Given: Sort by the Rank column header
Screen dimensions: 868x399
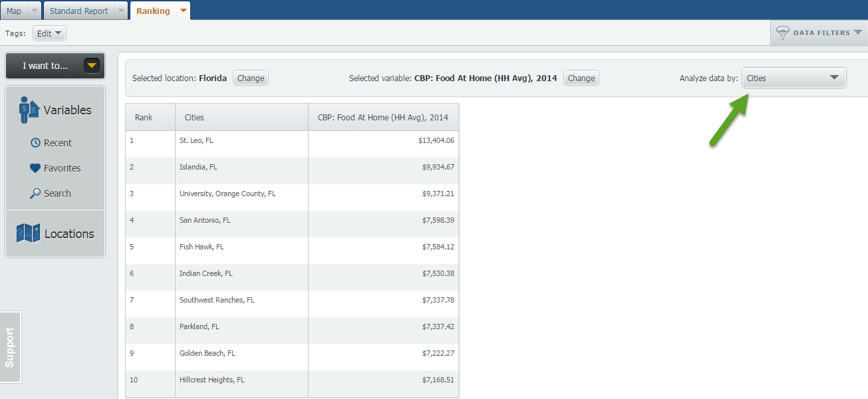Looking at the screenshot, I should click(x=150, y=117).
